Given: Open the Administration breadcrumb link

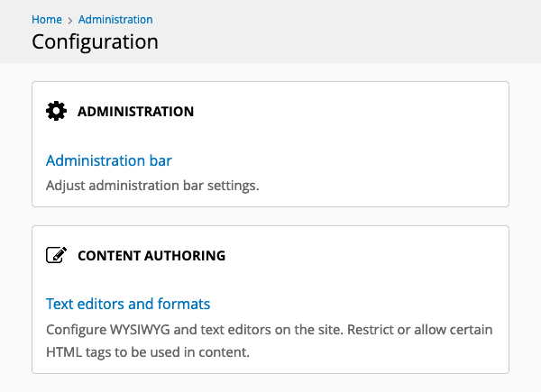Looking at the screenshot, I should point(115,19).
